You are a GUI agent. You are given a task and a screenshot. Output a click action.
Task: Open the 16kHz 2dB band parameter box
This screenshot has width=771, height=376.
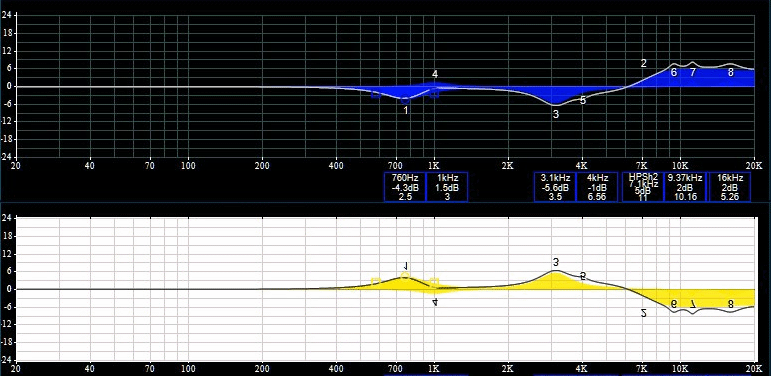[x=729, y=187]
